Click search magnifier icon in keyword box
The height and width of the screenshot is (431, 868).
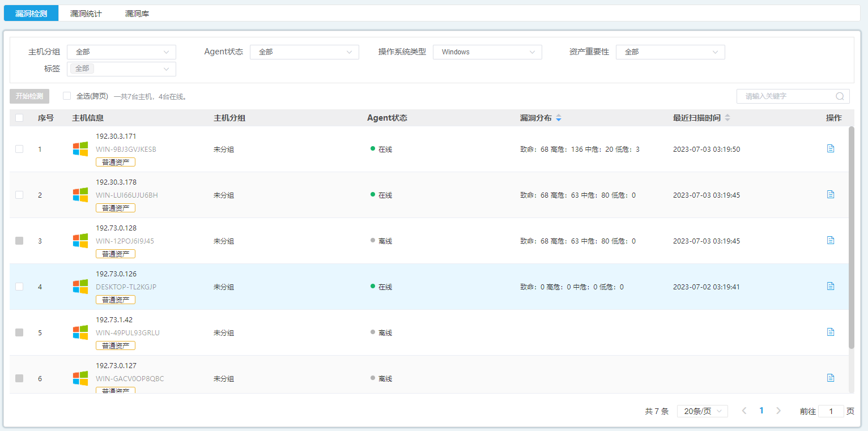click(x=840, y=96)
